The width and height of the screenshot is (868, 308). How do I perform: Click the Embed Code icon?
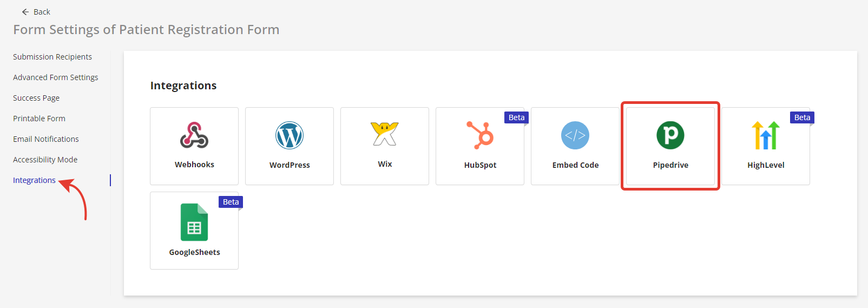click(x=575, y=135)
